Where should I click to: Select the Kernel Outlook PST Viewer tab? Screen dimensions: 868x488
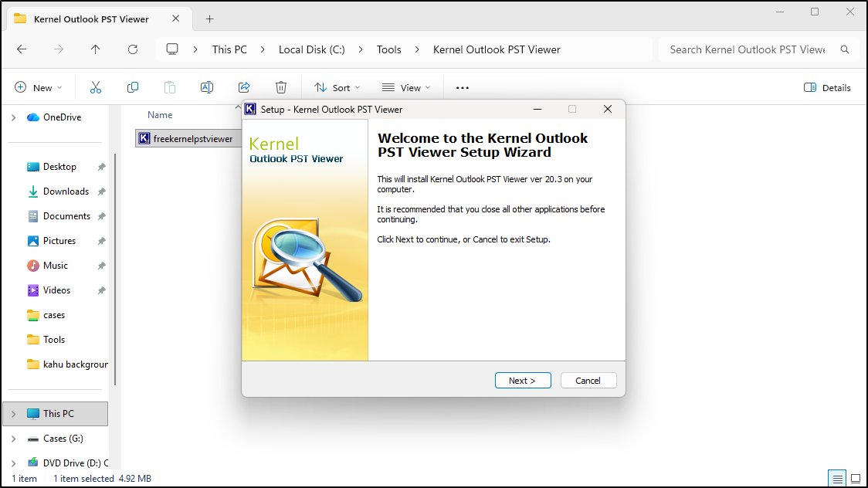click(x=100, y=19)
